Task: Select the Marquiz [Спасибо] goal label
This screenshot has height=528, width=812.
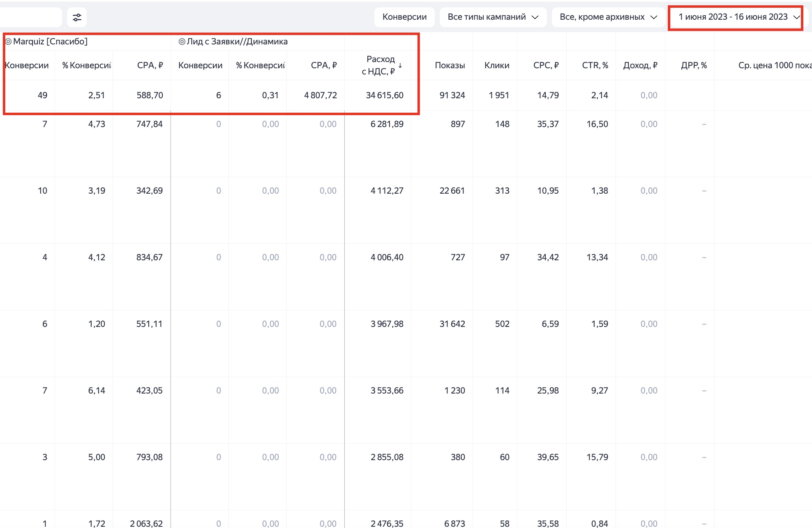Action: click(x=50, y=42)
